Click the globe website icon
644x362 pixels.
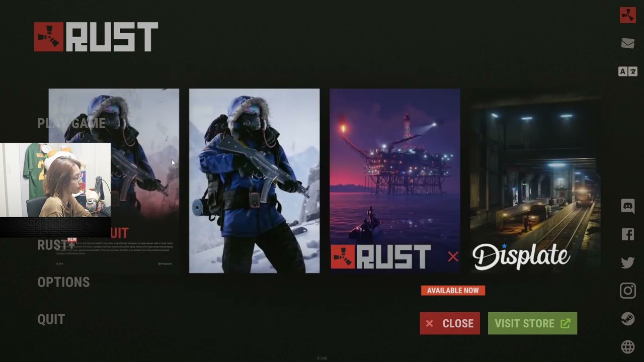[x=628, y=347]
